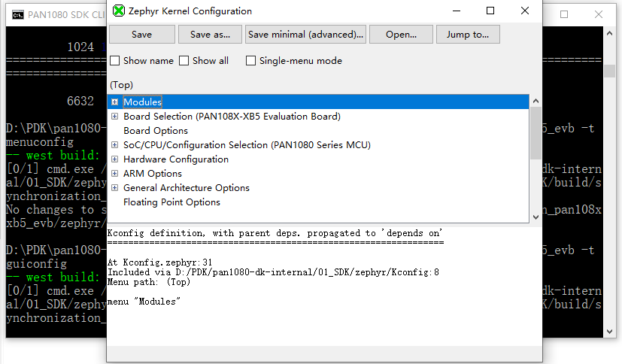
Task: Enable the Show name checkbox
Action: click(x=114, y=61)
